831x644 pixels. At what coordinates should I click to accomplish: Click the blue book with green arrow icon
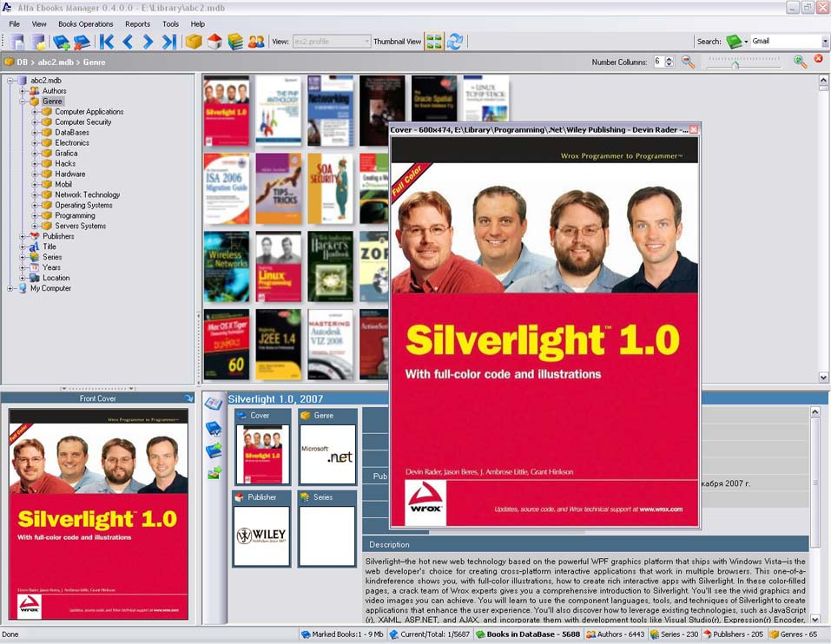click(x=214, y=450)
